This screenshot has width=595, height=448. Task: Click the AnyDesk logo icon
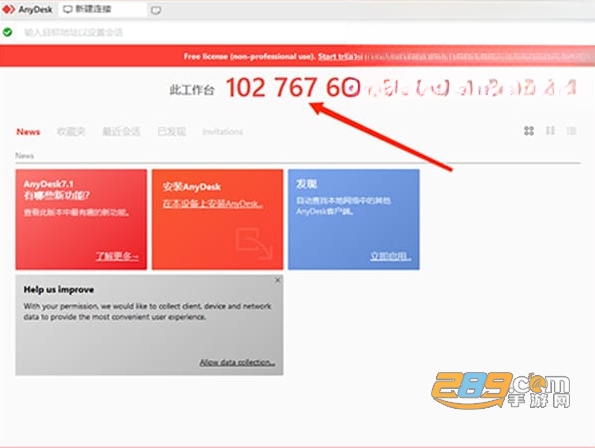(8, 9)
